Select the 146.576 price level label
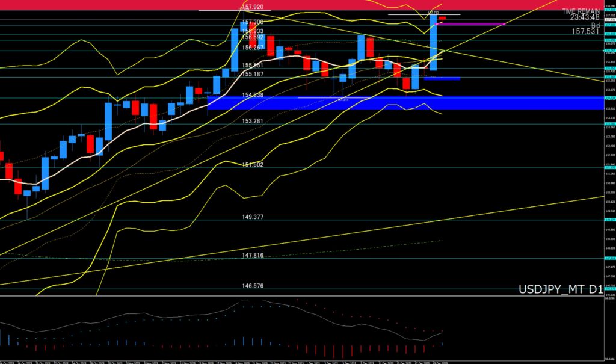 253,286
